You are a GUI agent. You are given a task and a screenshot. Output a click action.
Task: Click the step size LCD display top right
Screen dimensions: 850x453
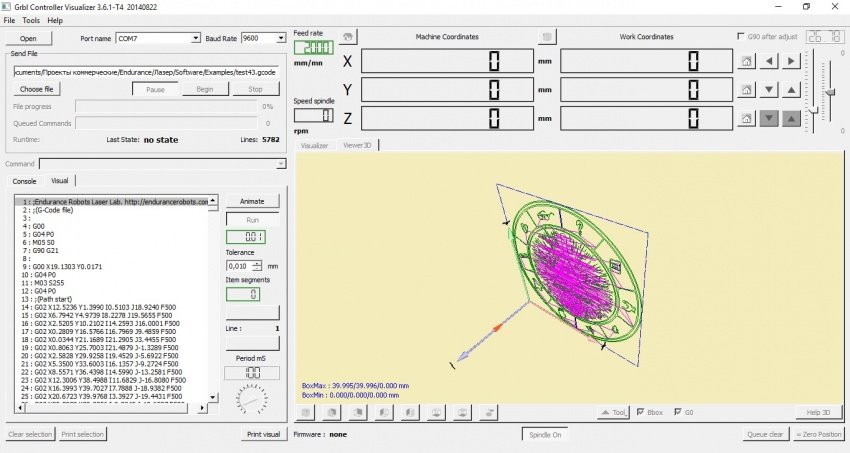coord(824,36)
